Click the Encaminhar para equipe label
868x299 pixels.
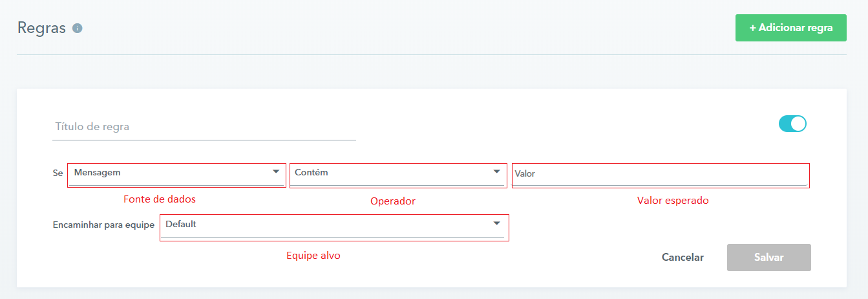tap(103, 225)
